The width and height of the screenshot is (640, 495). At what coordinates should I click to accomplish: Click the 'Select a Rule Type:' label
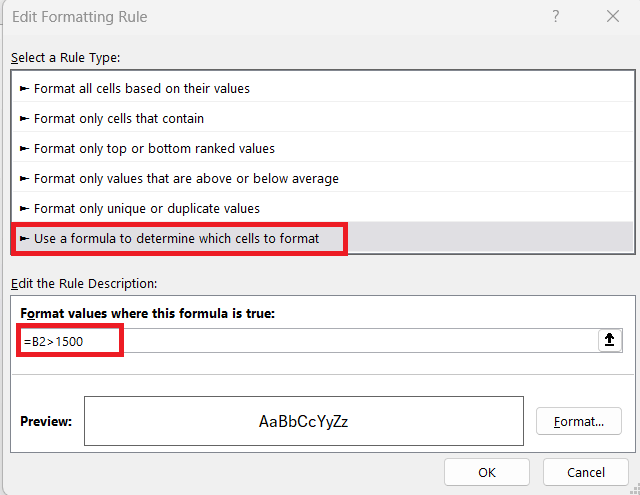pos(65,58)
